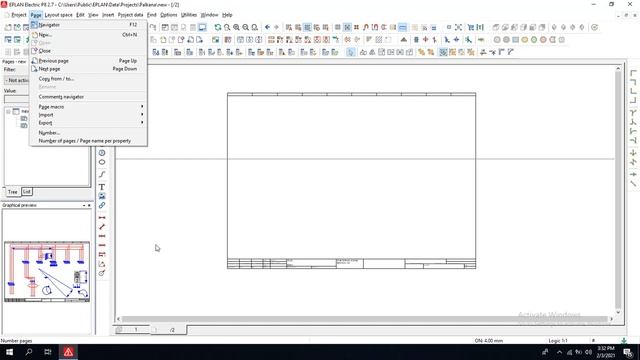Toggle the highlighted selection pointer icon in third toolbar
640x360 pixels.
coord(351,52)
